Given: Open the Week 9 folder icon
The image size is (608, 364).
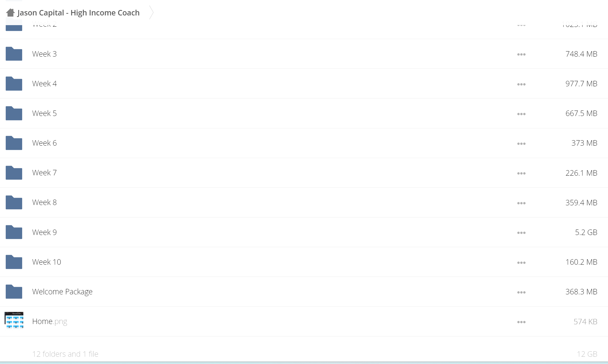Looking at the screenshot, I should (x=14, y=232).
